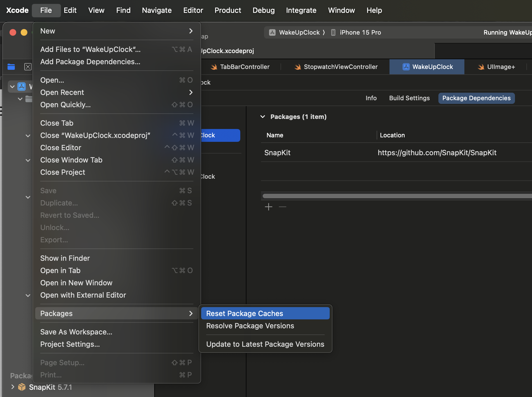Viewport: 532px width, 397px height.
Task: Choose Add Files to "WakeUpClock"...
Action: point(117,49)
